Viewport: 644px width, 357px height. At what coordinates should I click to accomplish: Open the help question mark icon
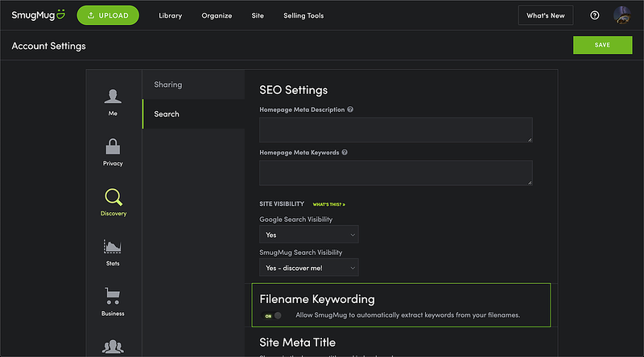coord(594,15)
